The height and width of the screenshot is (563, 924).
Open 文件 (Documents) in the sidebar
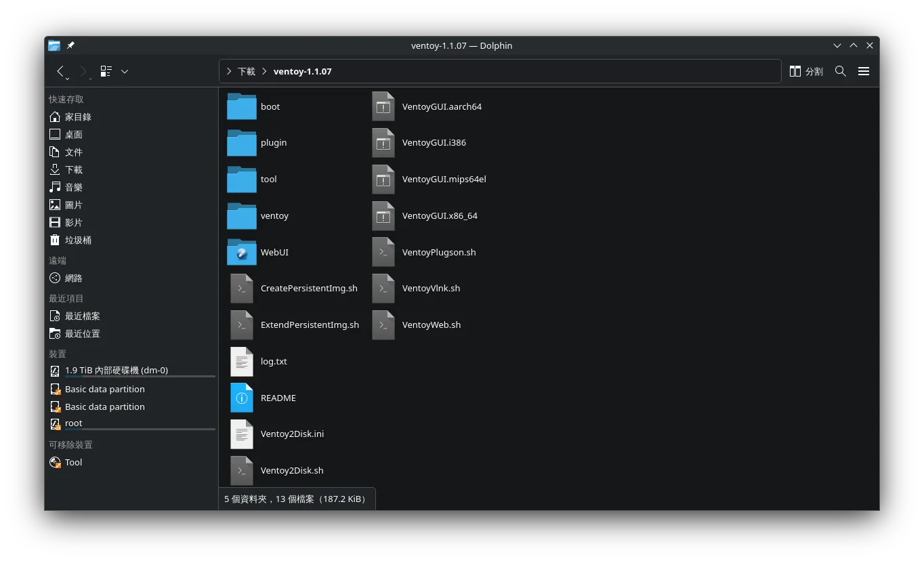click(131, 152)
